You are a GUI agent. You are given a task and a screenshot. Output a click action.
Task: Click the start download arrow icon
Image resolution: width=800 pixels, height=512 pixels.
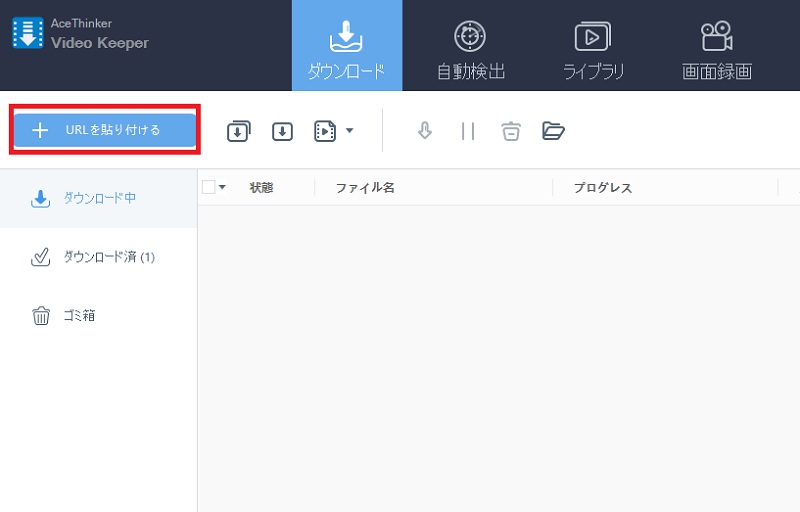click(424, 131)
